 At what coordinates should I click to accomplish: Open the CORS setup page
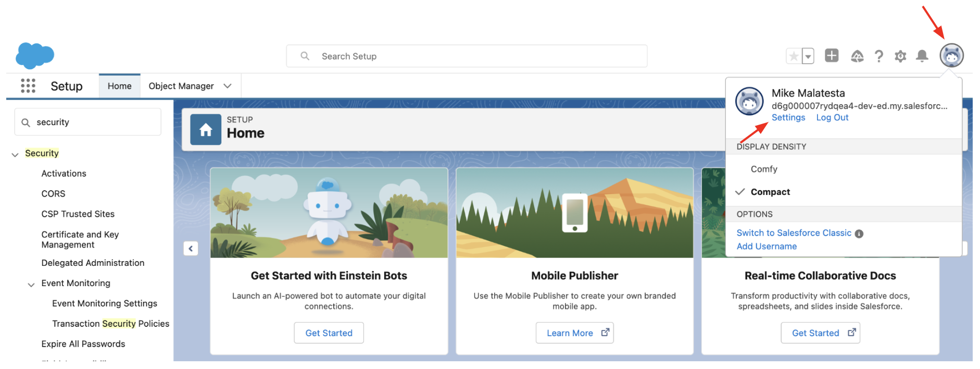pos(54,194)
